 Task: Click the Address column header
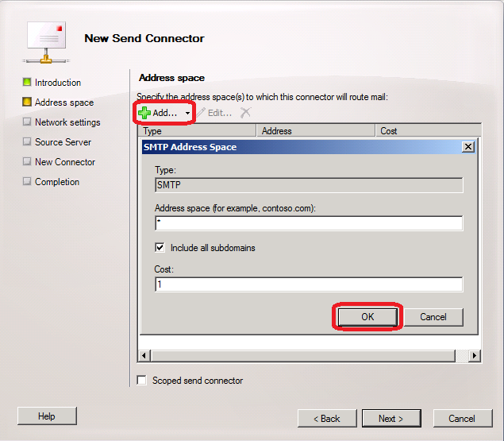point(316,131)
